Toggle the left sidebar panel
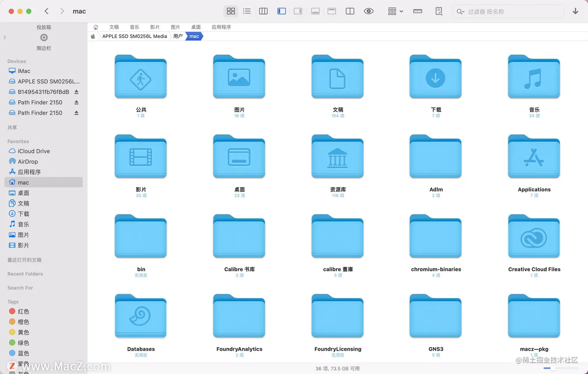 click(x=282, y=11)
